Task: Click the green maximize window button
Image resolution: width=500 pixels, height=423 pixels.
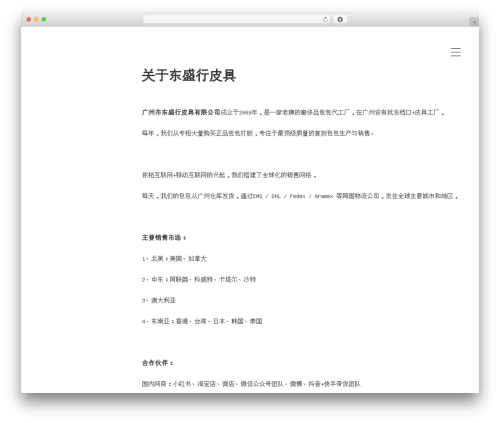Action: (44, 20)
